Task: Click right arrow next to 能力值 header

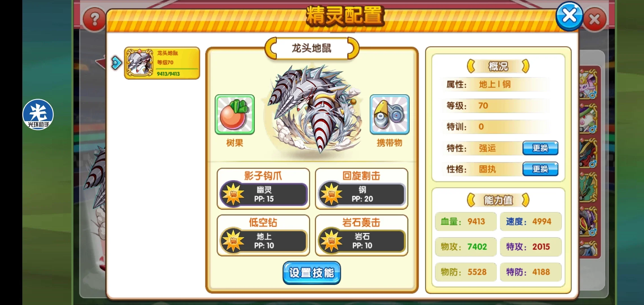Action: 525,200
